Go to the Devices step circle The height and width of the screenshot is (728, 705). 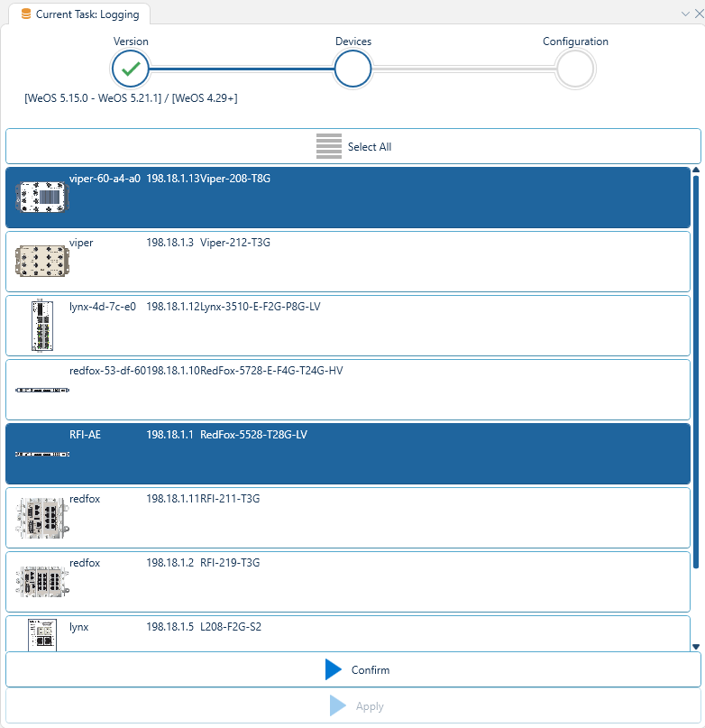pyautogui.click(x=352, y=69)
